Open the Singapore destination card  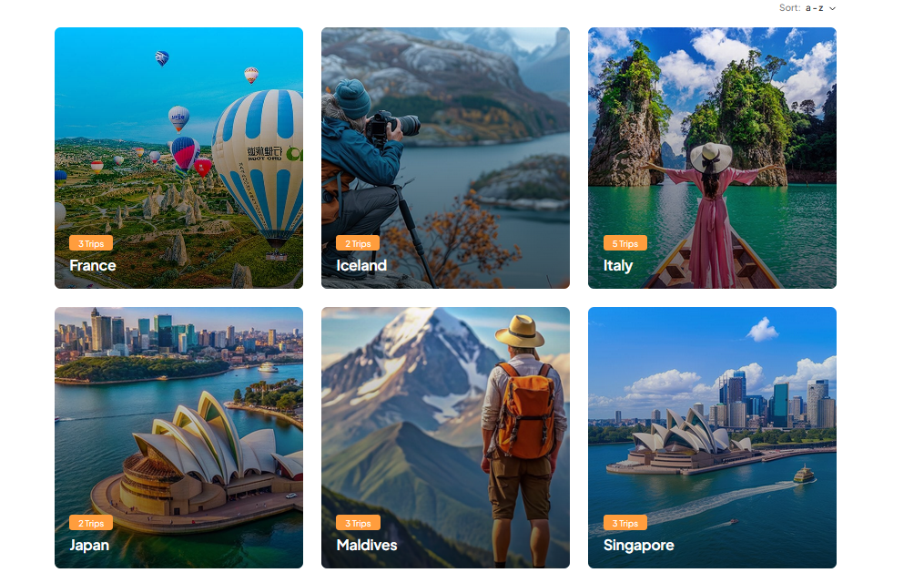[712, 437]
